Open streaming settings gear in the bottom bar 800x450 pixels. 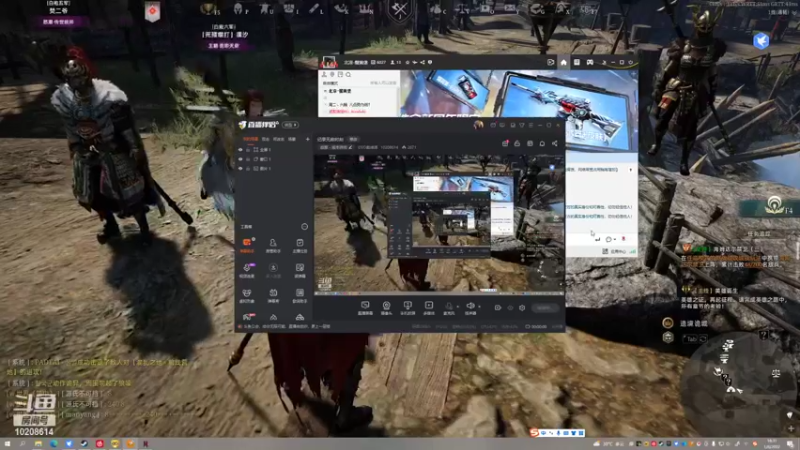tap(522, 308)
